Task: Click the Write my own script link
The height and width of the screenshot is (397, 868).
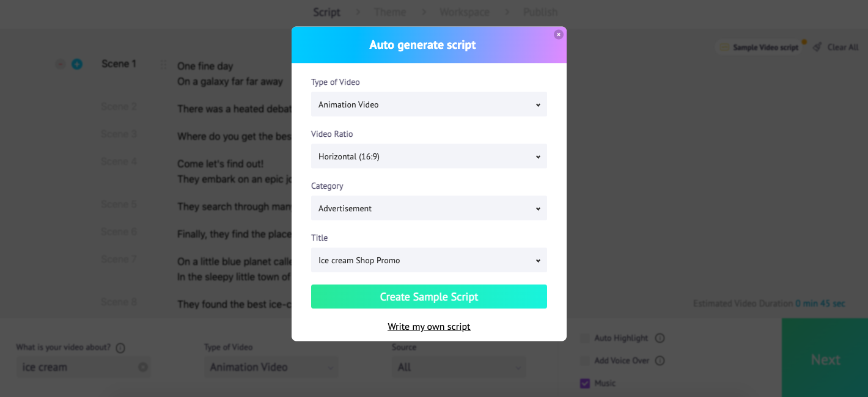Action: pyautogui.click(x=429, y=327)
